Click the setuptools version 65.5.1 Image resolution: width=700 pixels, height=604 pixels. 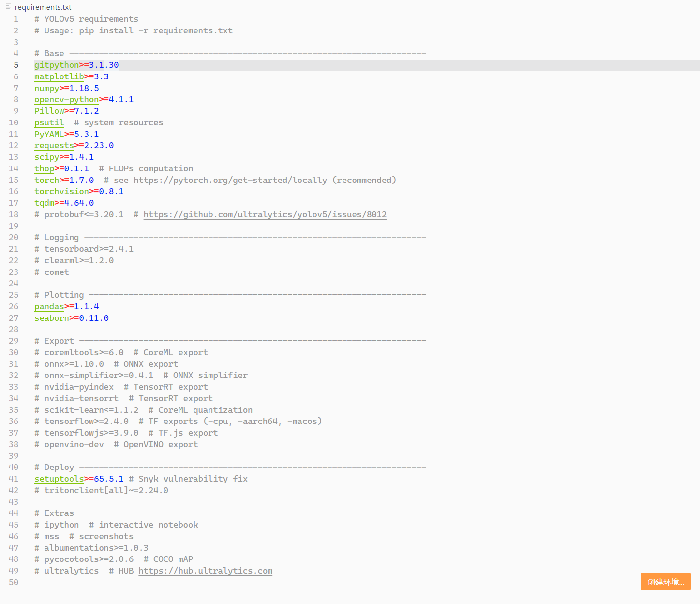pyautogui.click(x=109, y=479)
